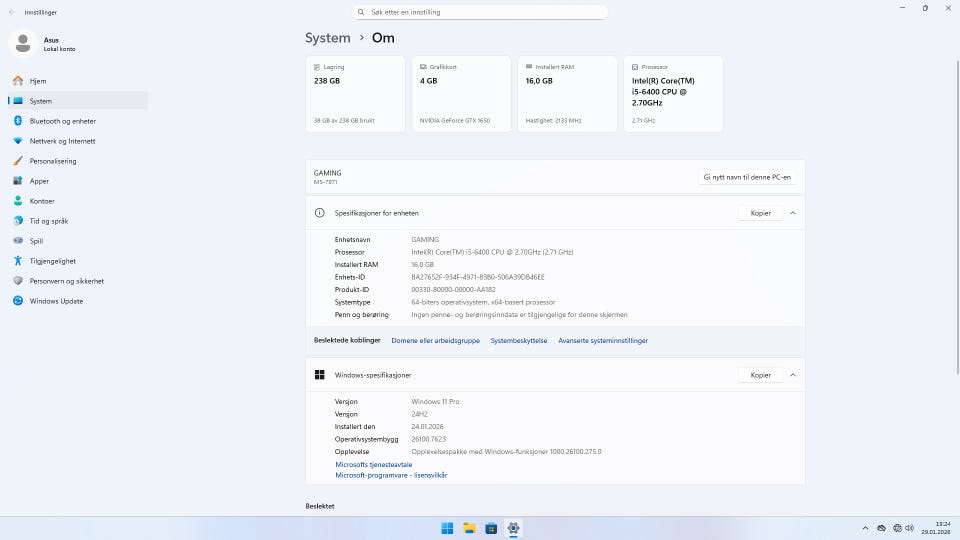
Task: Open Microsoft tjenesteavtale link
Action: point(373,464)
